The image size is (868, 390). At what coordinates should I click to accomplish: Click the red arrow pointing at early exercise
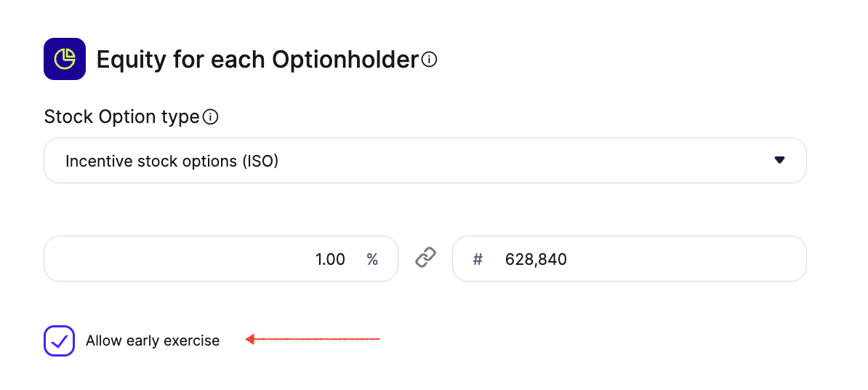point(313,339)
